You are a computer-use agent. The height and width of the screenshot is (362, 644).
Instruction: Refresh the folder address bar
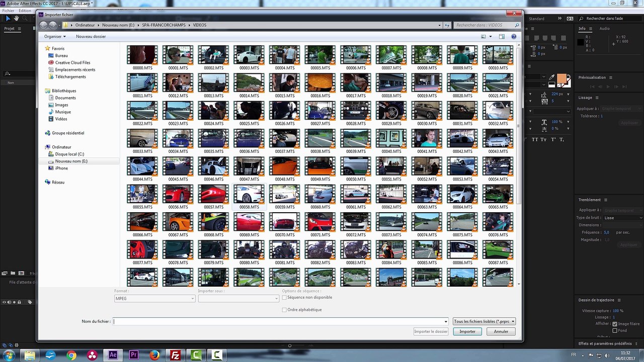tap(447, 25)
